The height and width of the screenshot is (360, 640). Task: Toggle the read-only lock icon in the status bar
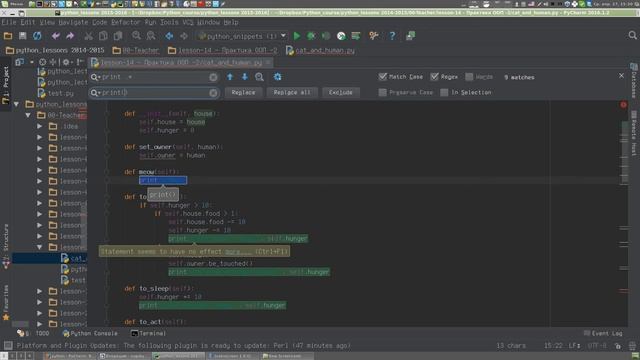[x=618, y=346]
